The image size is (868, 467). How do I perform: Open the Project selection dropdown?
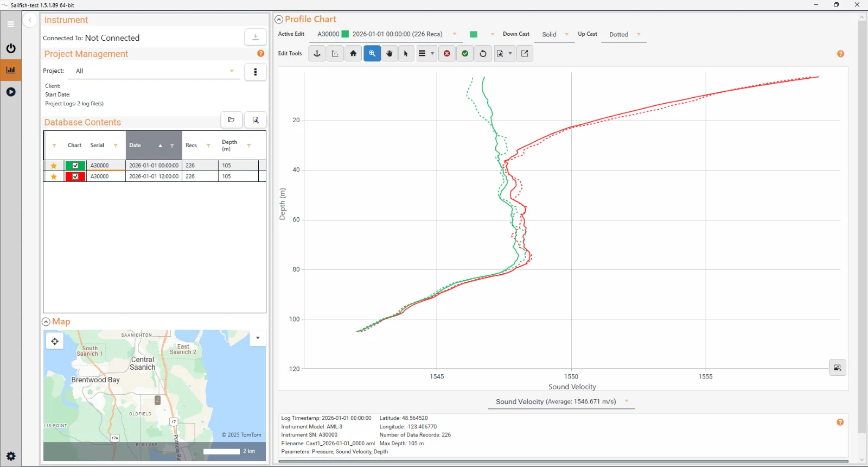click(x=154, y=71)
